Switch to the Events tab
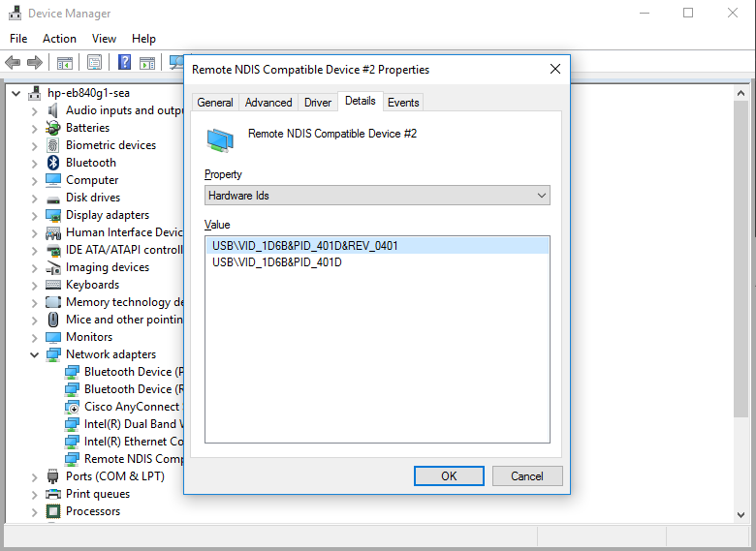756x551 pixels. (403, 103)
